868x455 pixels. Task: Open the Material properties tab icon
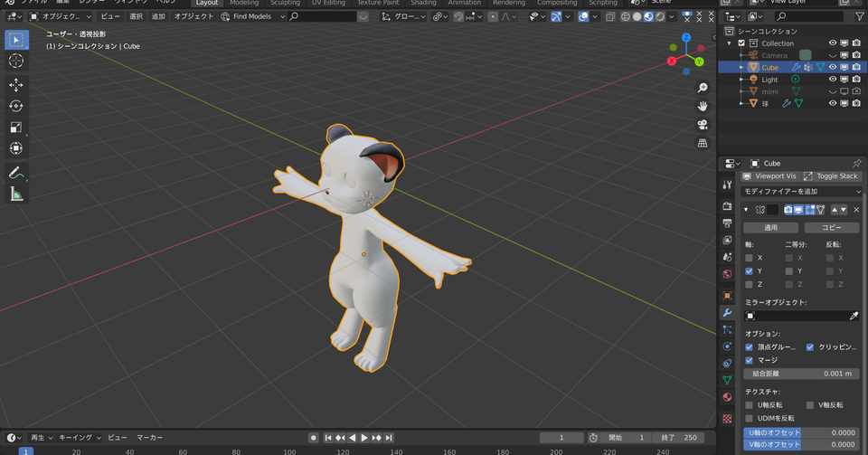(727, 397)
